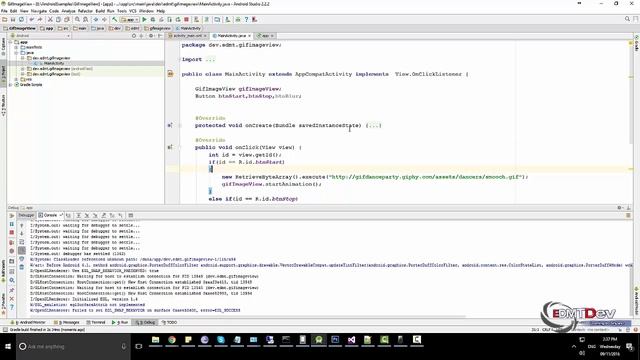Click the Project panel settings gear icon

click(151, 36)
